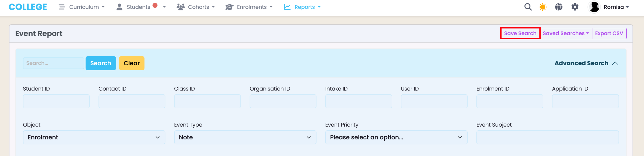
Task: Click Export CSV button
Action: (609, 33)
